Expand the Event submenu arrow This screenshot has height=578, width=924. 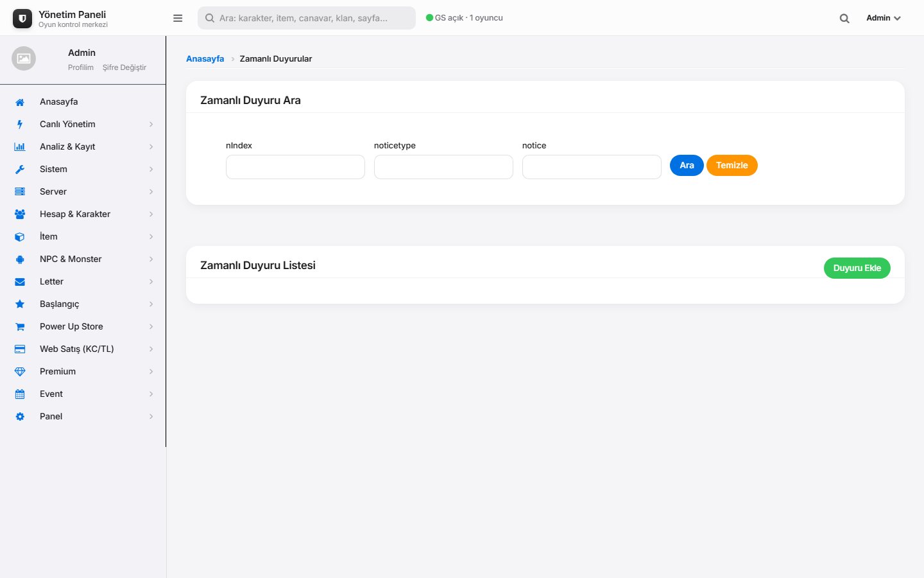click(151, 394)
